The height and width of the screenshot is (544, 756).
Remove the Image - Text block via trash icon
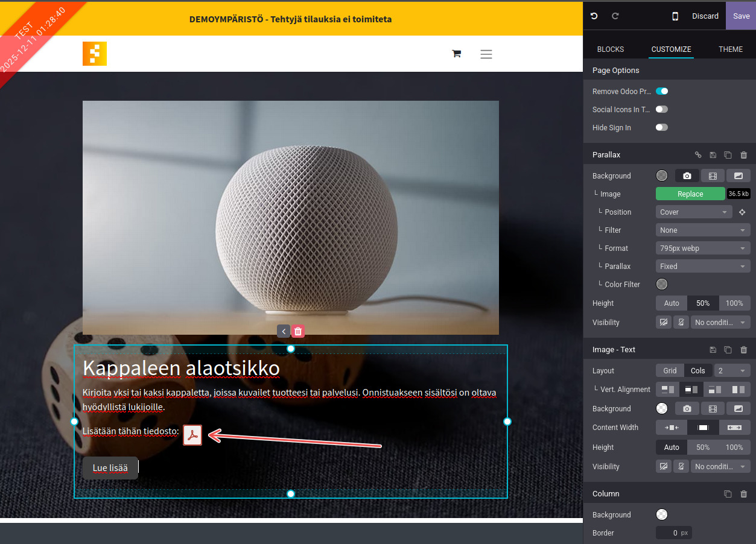[743, 350]
